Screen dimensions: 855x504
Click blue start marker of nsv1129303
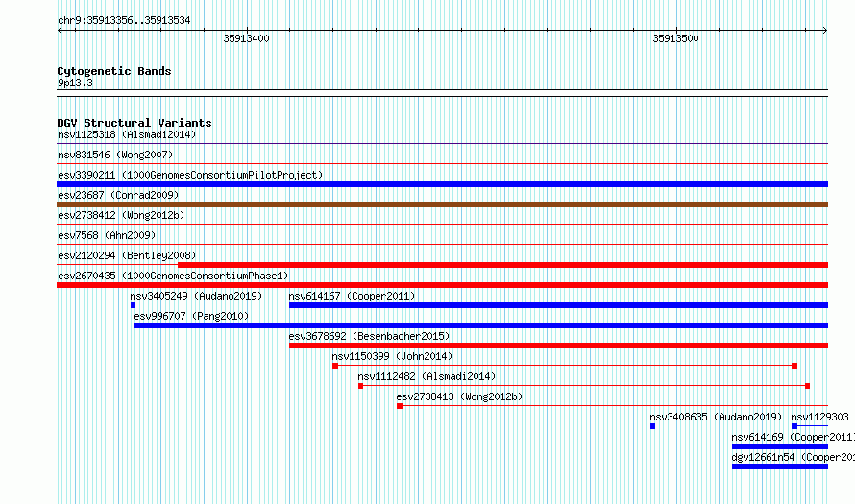(794, 426)
